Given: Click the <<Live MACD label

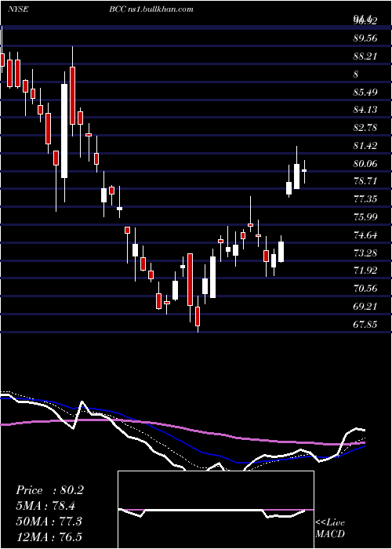Looking at the screenshot, I should coord(330,528).
